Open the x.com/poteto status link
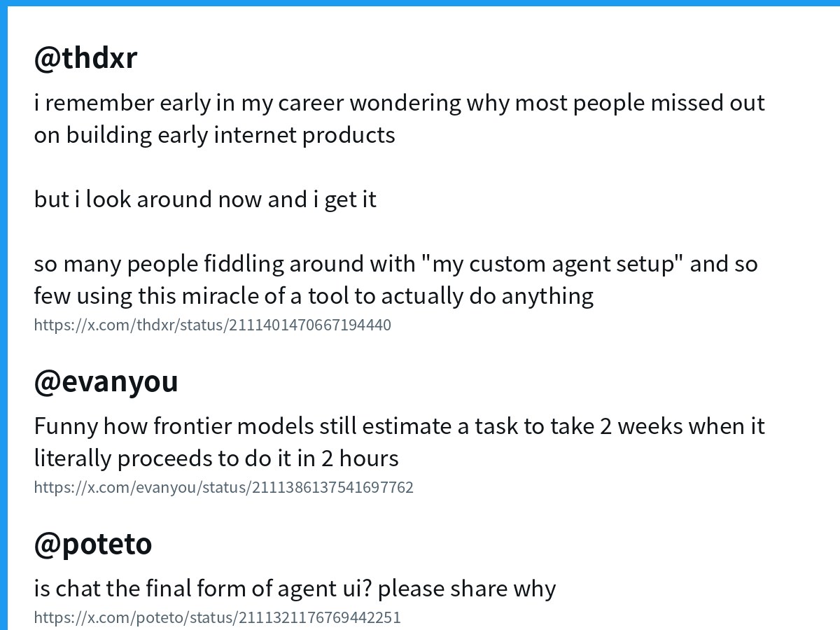This screenshot has width=840, height=630. (x=218, y=617)
